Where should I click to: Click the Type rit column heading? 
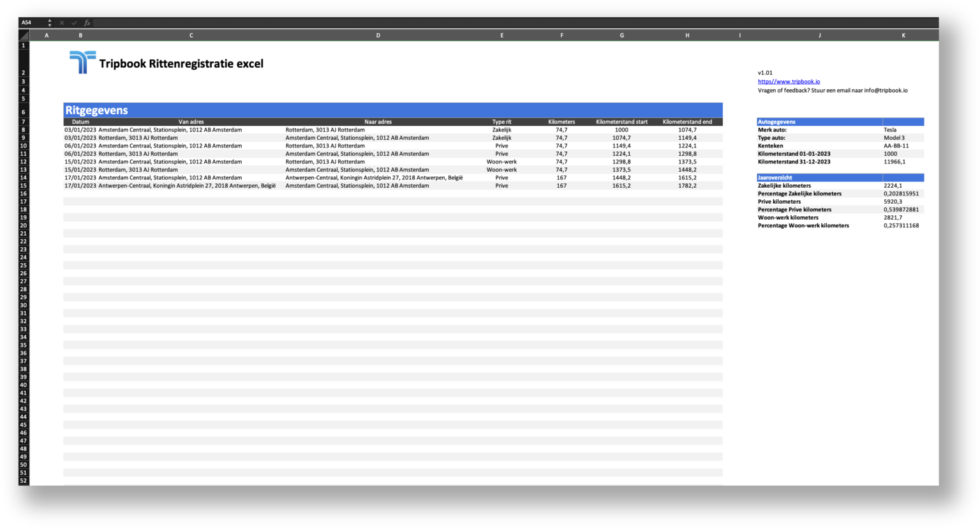click(501, 122)
